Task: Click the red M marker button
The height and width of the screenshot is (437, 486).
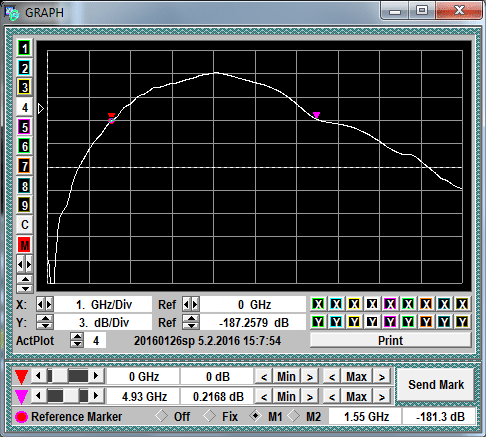Action: [x=24, y=245]
